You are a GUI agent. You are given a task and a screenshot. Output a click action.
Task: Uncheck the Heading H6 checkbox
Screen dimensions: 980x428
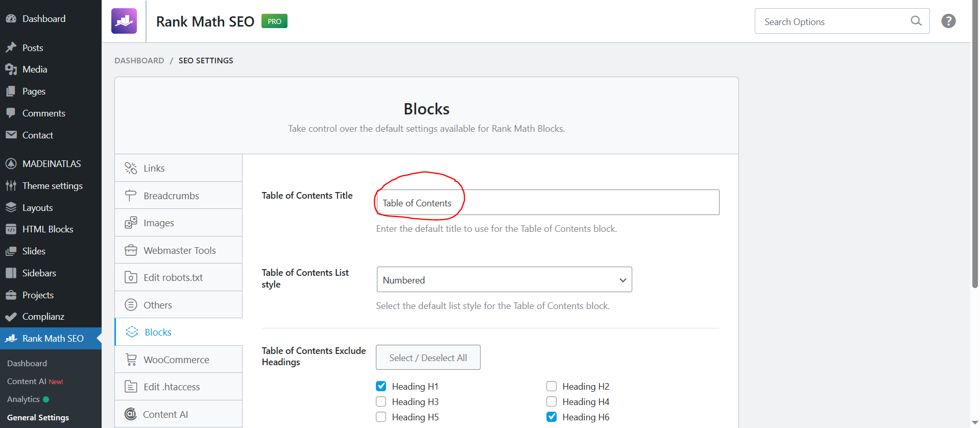[552, 417]
